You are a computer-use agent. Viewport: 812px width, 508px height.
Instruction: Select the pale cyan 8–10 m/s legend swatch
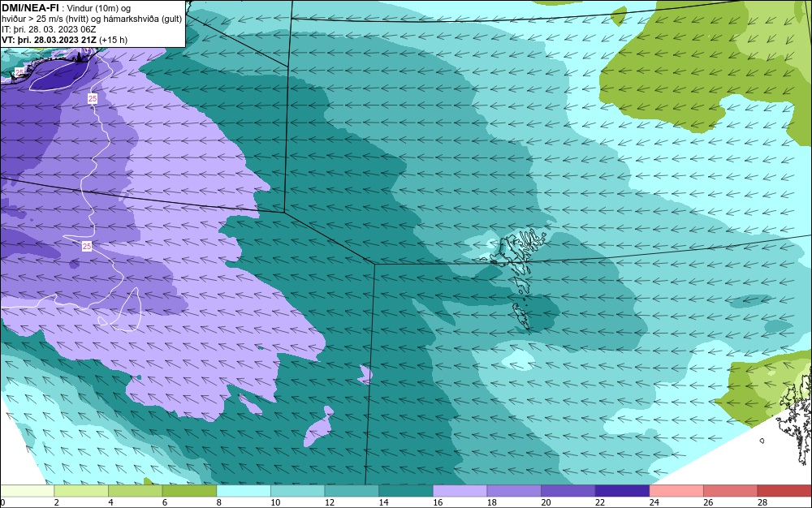coord(244,491)
